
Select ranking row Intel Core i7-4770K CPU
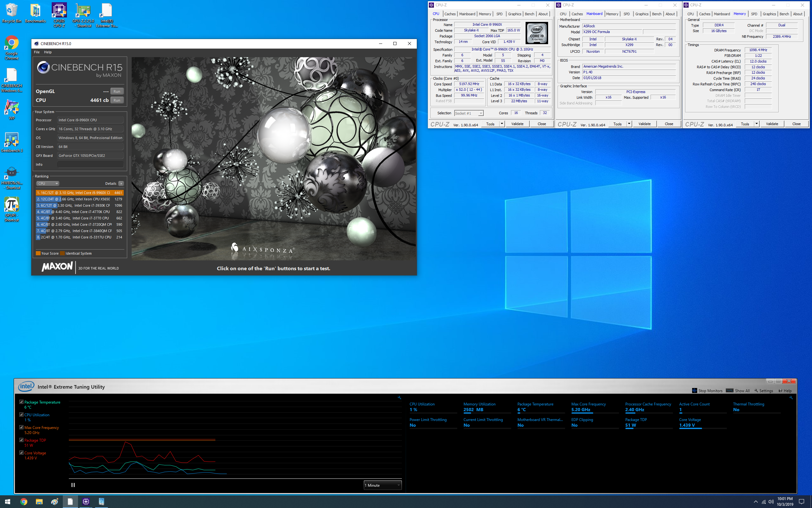point(80,212)
